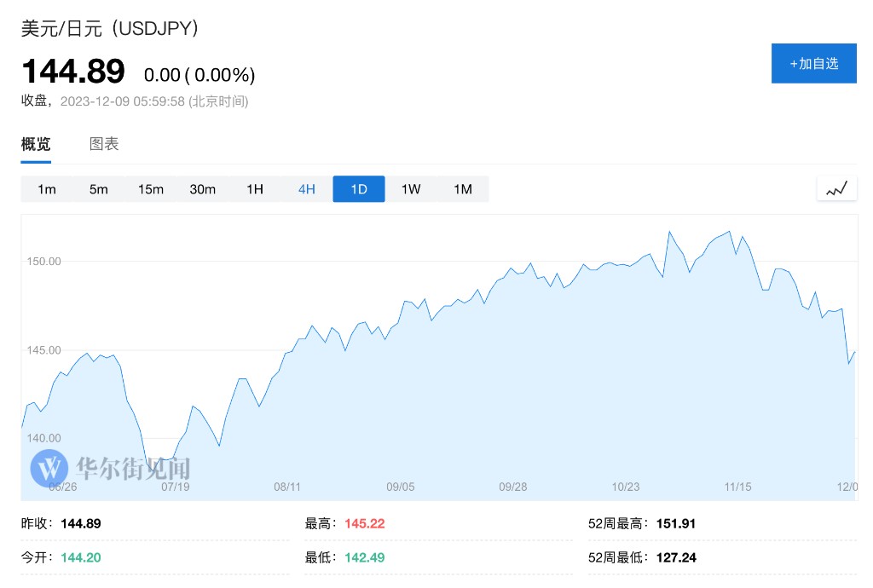This screenshot has height=588, width=873.
Task: Switch to the 概览 tab
Action: (36, 144)
